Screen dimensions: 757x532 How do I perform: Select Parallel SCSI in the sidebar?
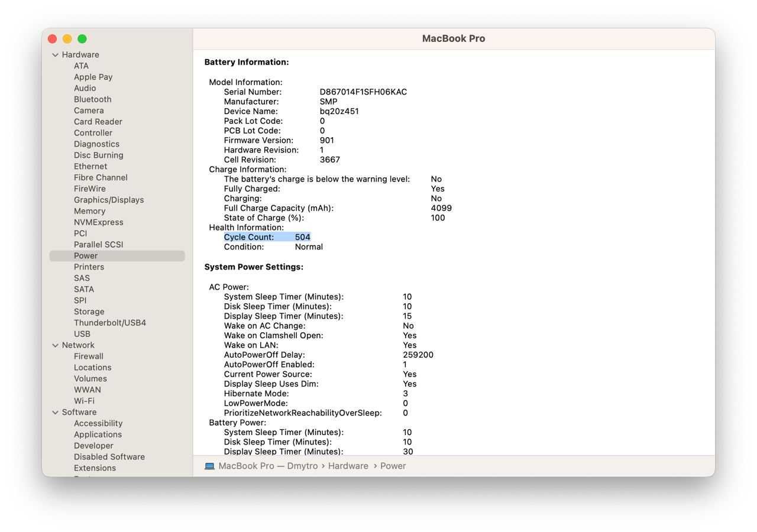point(98,245)
